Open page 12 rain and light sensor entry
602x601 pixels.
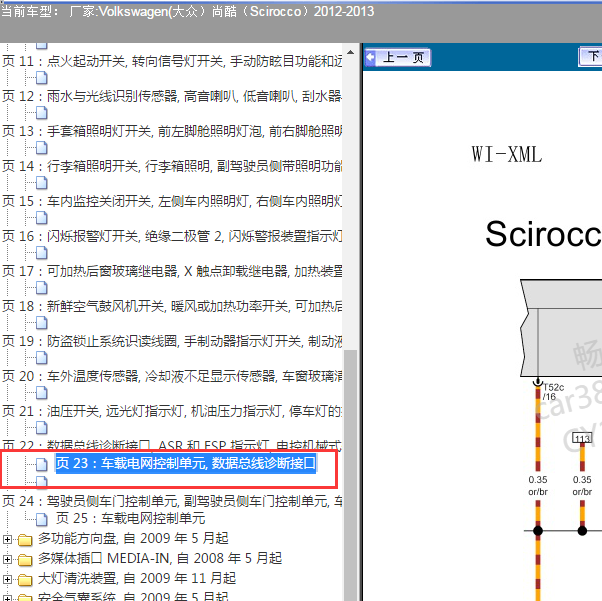click(172, 96)
